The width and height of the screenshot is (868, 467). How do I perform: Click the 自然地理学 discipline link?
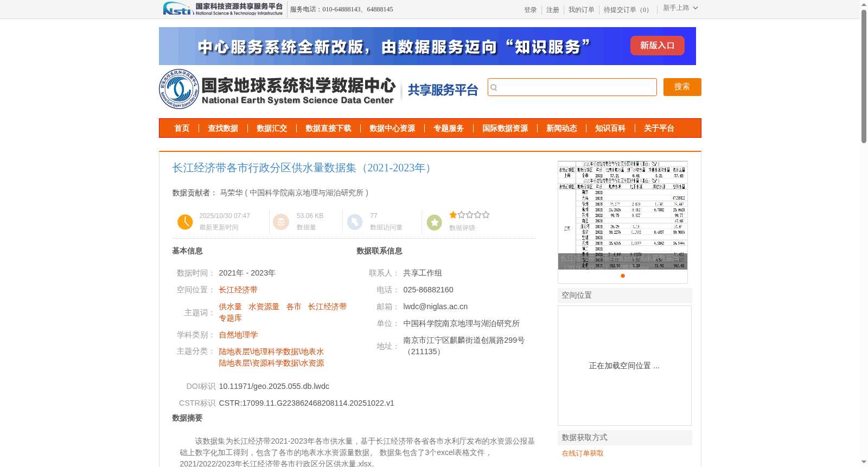(238, 335)
